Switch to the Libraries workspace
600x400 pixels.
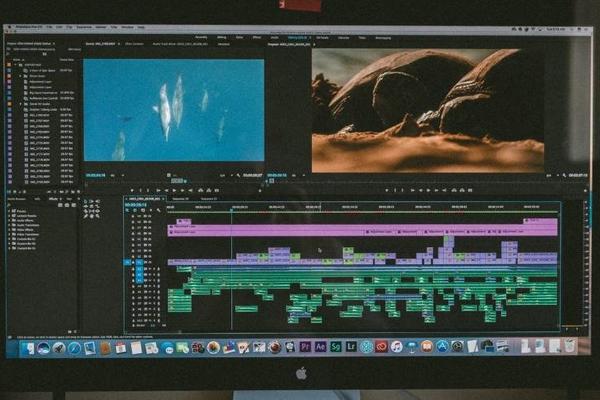click(343, 38)
